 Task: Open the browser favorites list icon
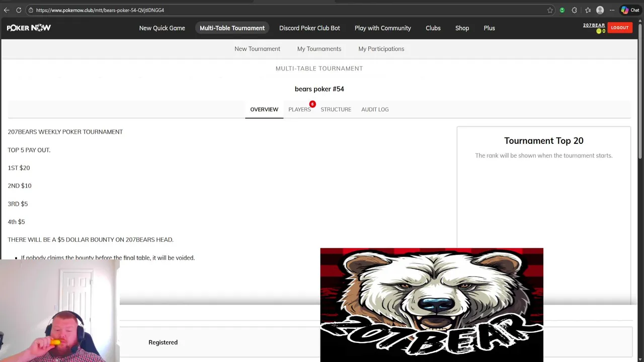(x=588, y=10)
